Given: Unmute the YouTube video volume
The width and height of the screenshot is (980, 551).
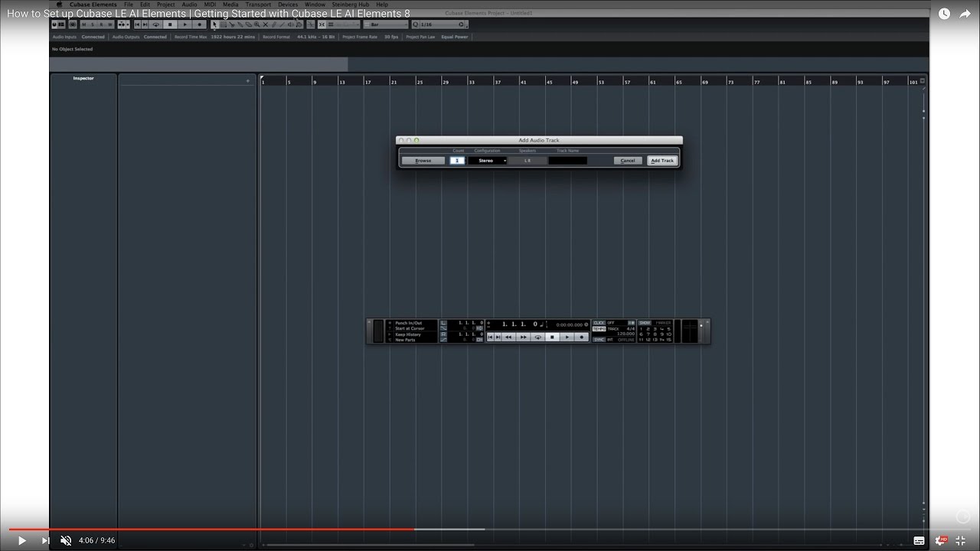Looking at the screenshot, I should (x=66, y=540).
